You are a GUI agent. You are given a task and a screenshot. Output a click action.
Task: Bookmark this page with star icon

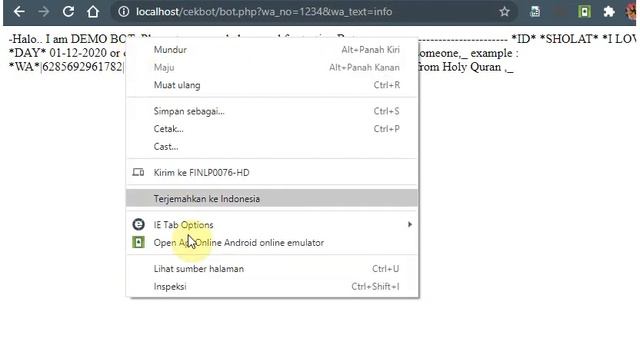pos(504,11)
